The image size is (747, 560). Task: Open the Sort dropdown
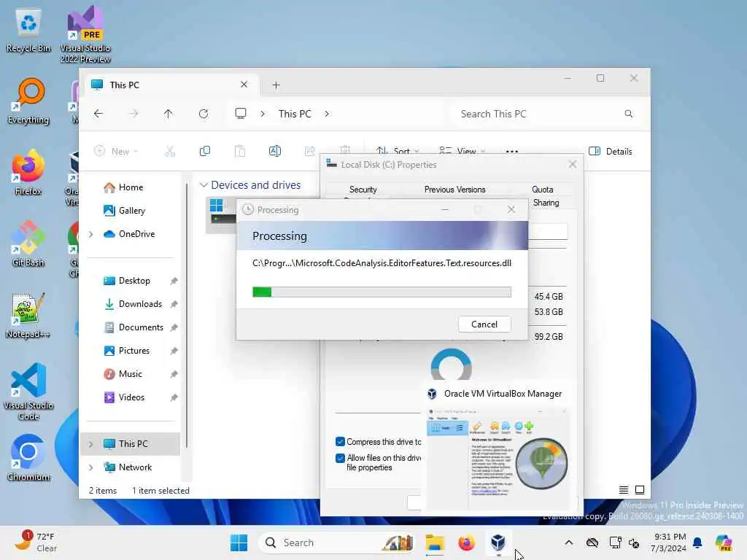click(398, 152)
